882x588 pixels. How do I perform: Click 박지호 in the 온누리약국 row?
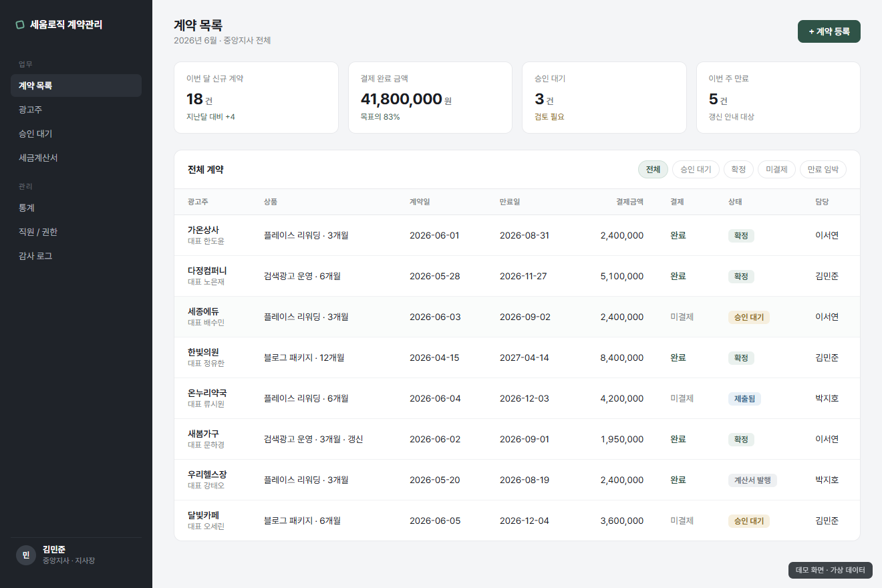click(x=827, y=398)
